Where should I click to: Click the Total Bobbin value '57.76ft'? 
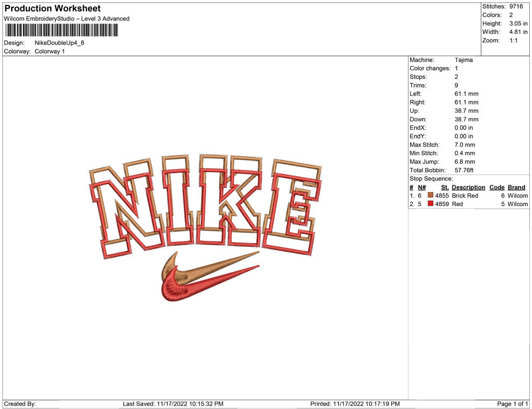pyautogui.click(x=464, y=170)
